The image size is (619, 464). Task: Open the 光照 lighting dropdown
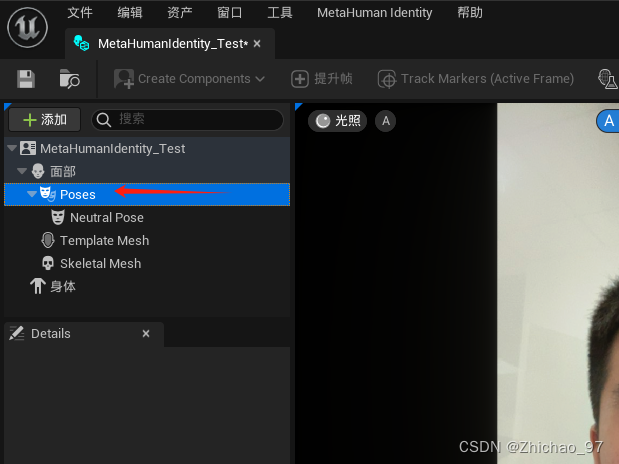pos(338,121)
